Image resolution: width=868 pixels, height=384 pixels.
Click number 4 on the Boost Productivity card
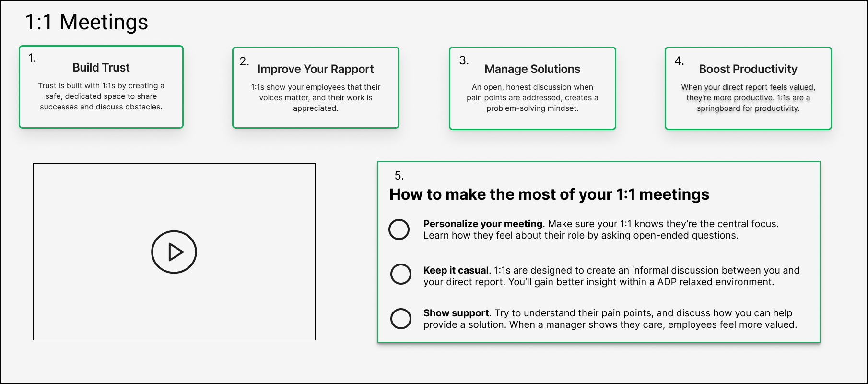(x=679, y=61)
